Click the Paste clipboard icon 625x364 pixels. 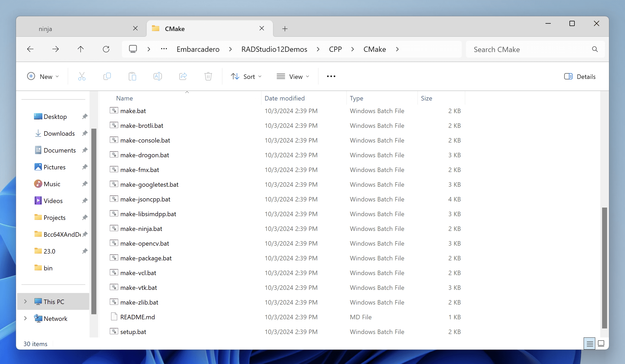point(132,77)
